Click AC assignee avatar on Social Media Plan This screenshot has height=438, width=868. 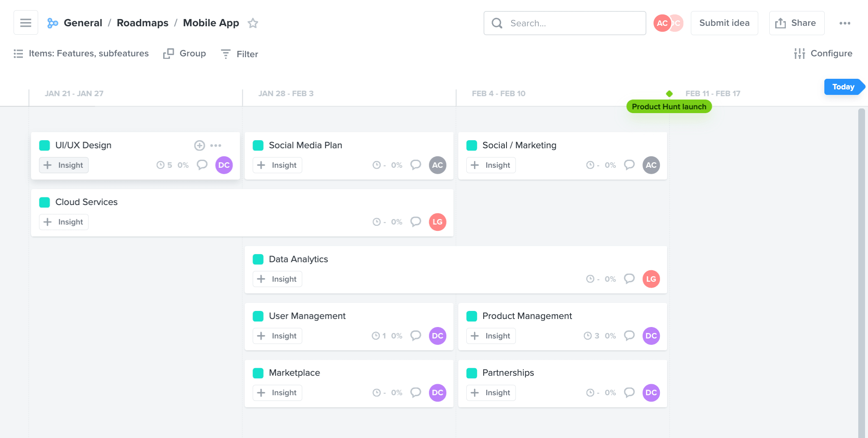click(438, 165)
